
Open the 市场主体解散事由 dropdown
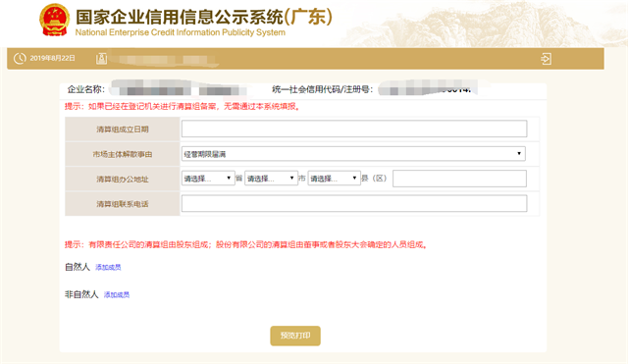(353, 154)
